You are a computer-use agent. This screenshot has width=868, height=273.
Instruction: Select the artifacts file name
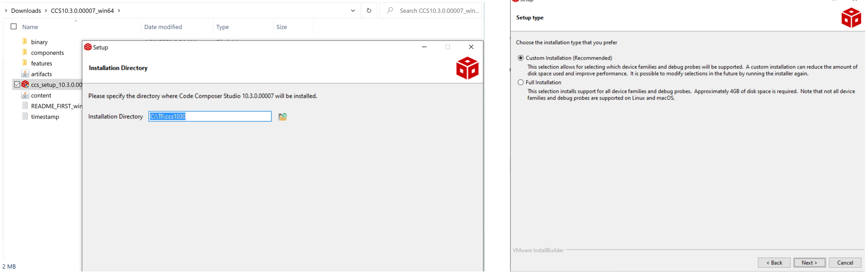click(41, 74)
